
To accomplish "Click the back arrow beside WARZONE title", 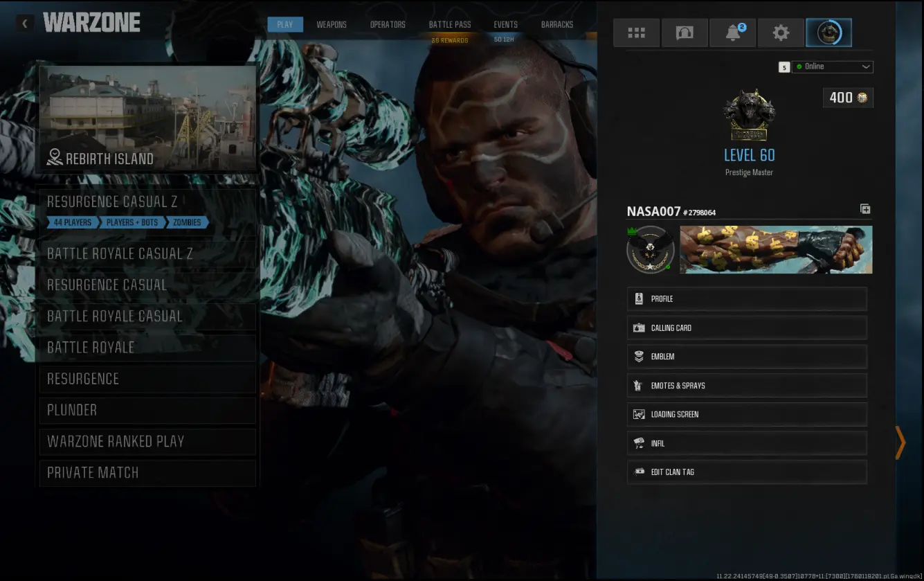I will (25, 24).
